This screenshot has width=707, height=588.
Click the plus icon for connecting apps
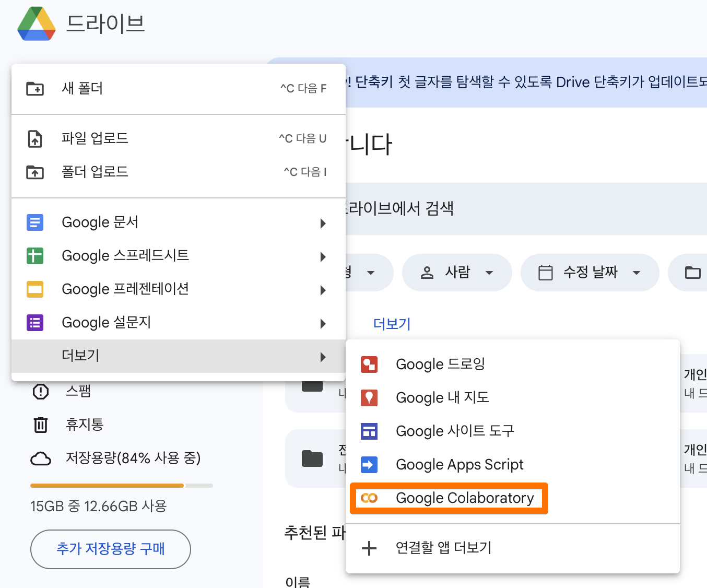[369, 548]
